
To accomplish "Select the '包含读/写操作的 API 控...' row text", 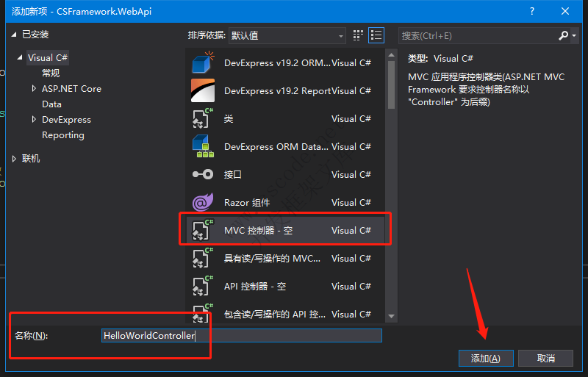I will (274, 315).
